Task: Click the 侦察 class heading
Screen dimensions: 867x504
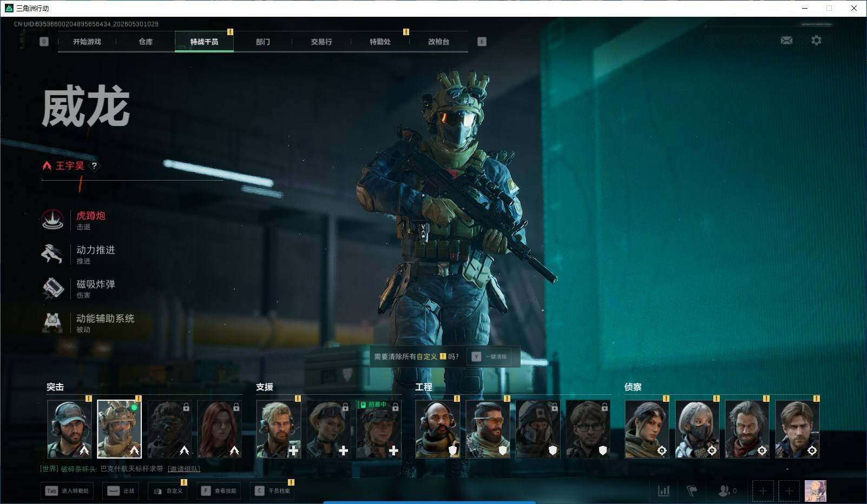Action: (x=633, y=387)
